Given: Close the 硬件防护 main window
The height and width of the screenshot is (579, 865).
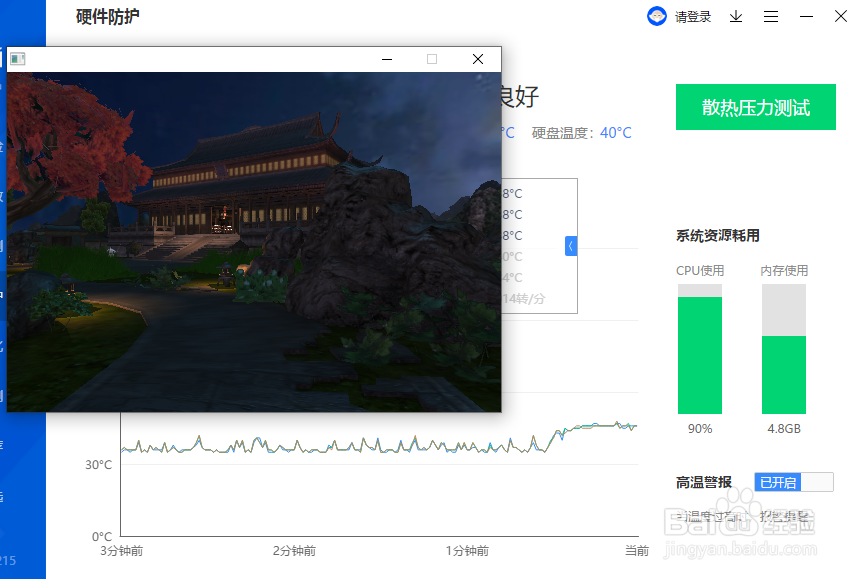Looking at the screenshot, I should (x=841, y=16).
